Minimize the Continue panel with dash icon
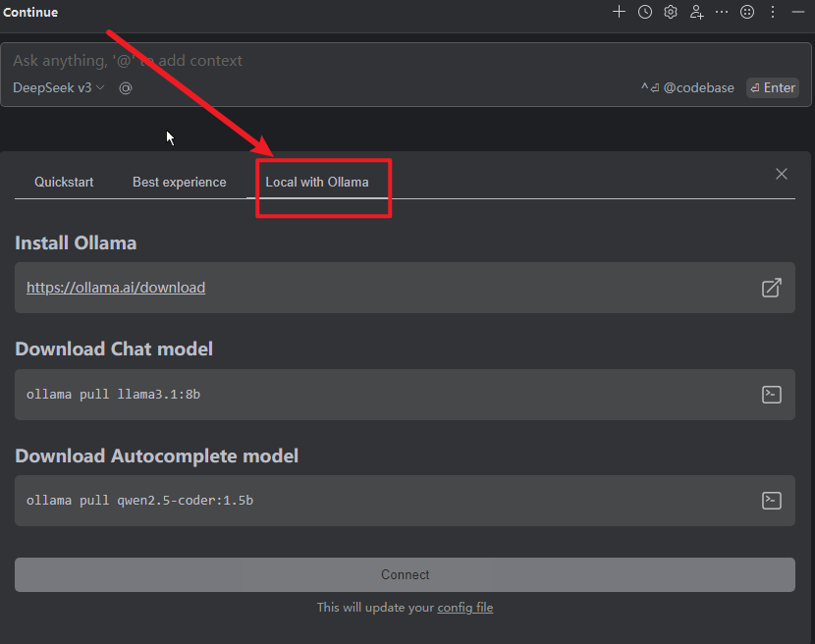 point(798,12)
